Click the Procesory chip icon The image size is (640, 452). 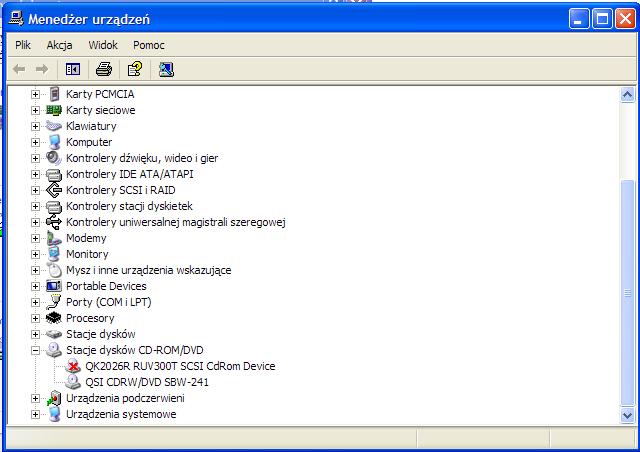[54, 318]
